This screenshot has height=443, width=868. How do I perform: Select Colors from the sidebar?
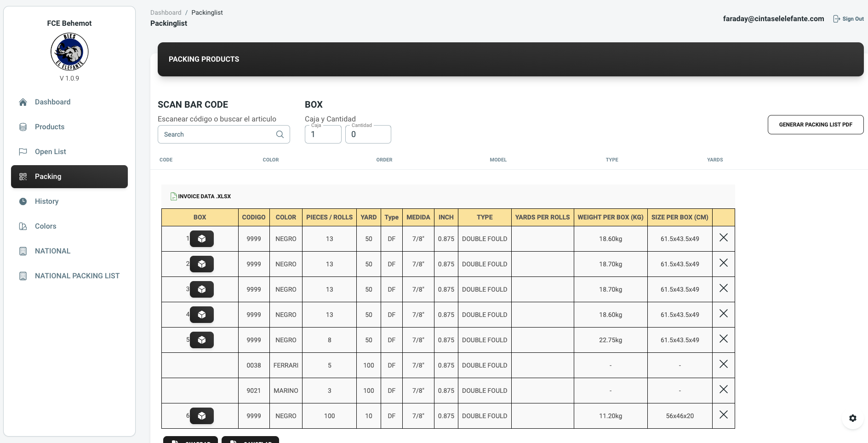tap(46, 226)
